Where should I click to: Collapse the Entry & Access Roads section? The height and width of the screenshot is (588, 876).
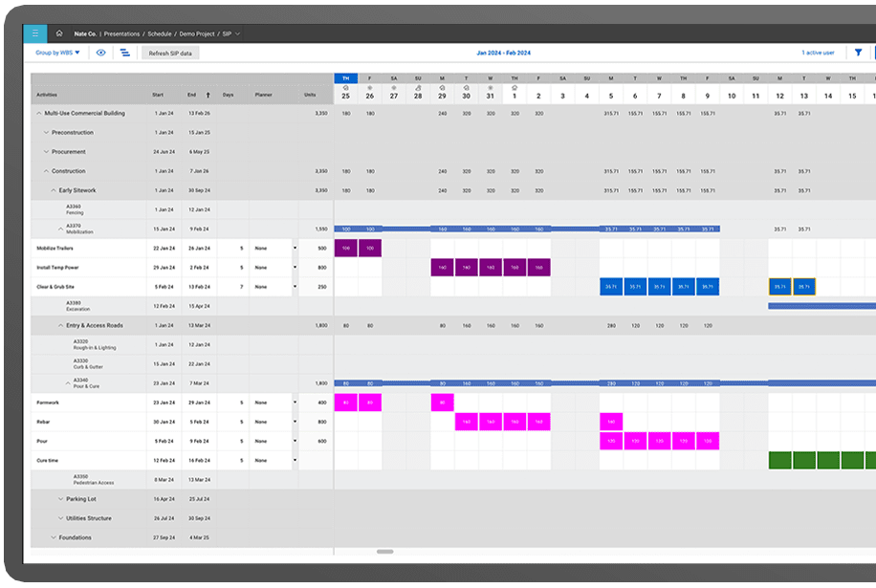point(61,325)
